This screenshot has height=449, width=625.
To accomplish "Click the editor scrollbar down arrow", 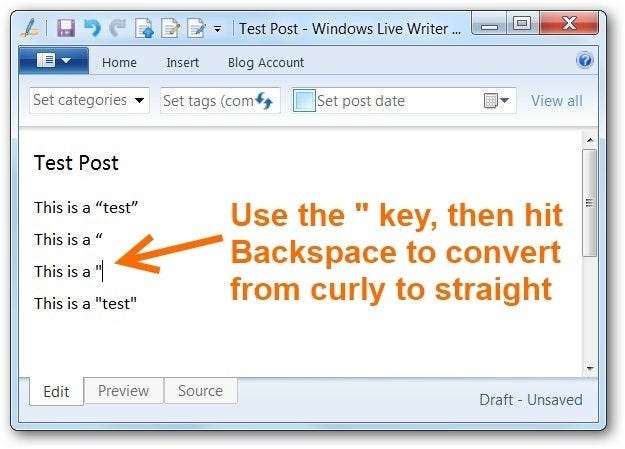I will (x=590, y=368).
